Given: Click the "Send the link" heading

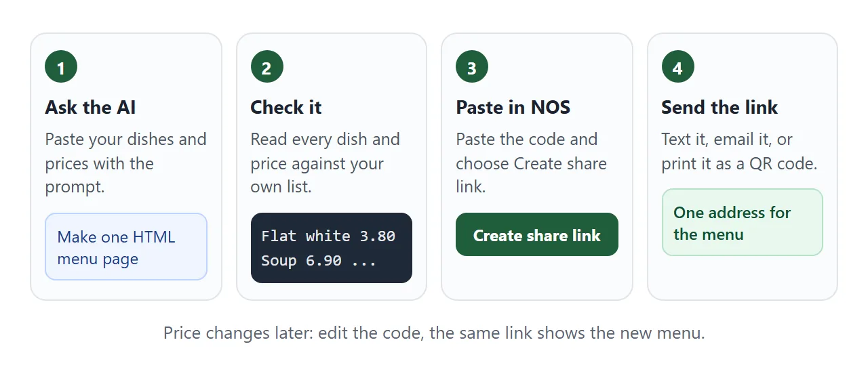Looking at the screenshot, I should pos(719,107).
